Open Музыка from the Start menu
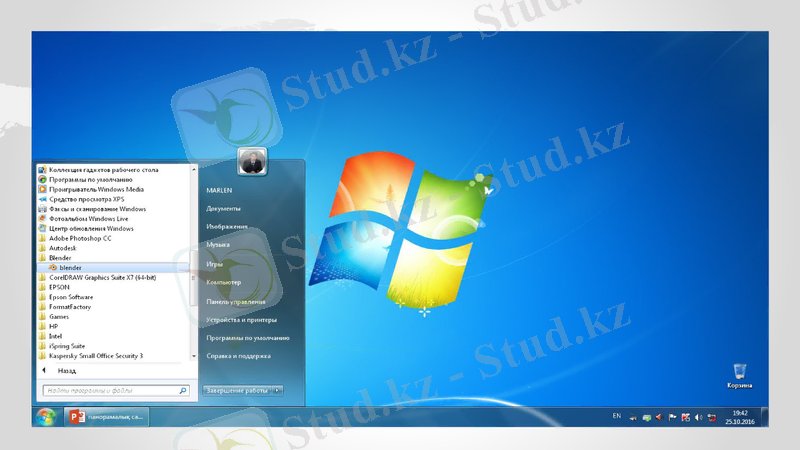This screenshot has height=450, width=800. (x=218, y=244)
